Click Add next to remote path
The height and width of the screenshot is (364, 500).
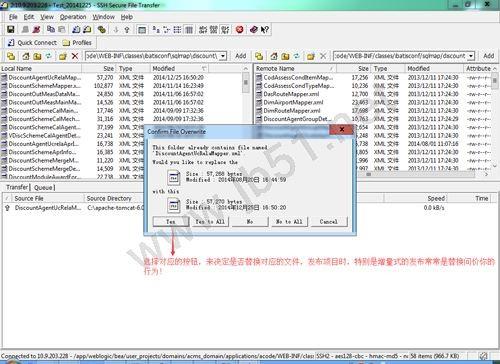pyautogui.click(x=488, y=56)
